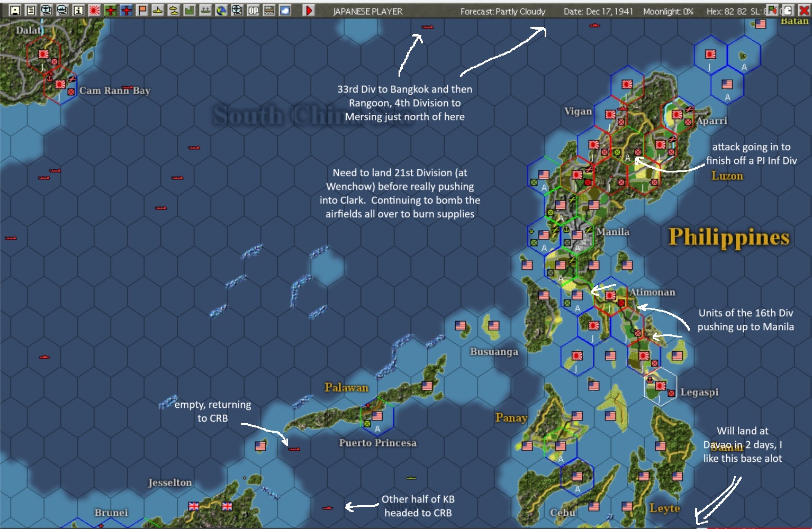Click the red task force closest to Cam Ranh Bay

pos(128,87)
